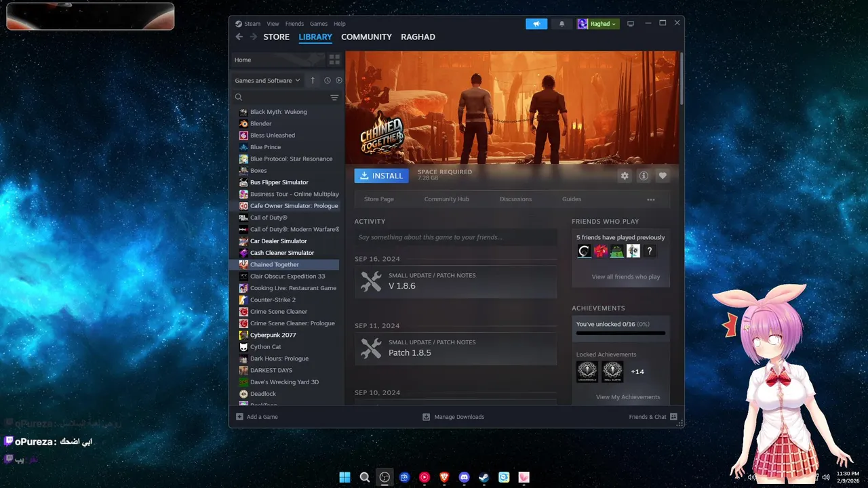Open the V 1.8.6 patch notes

(456, 281)
